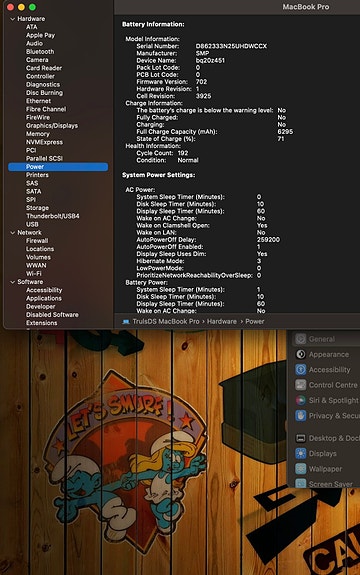Viewport: 360px width, 575px height.
Task: Click the Device Name value bq20z451
Action: (210, 61)
